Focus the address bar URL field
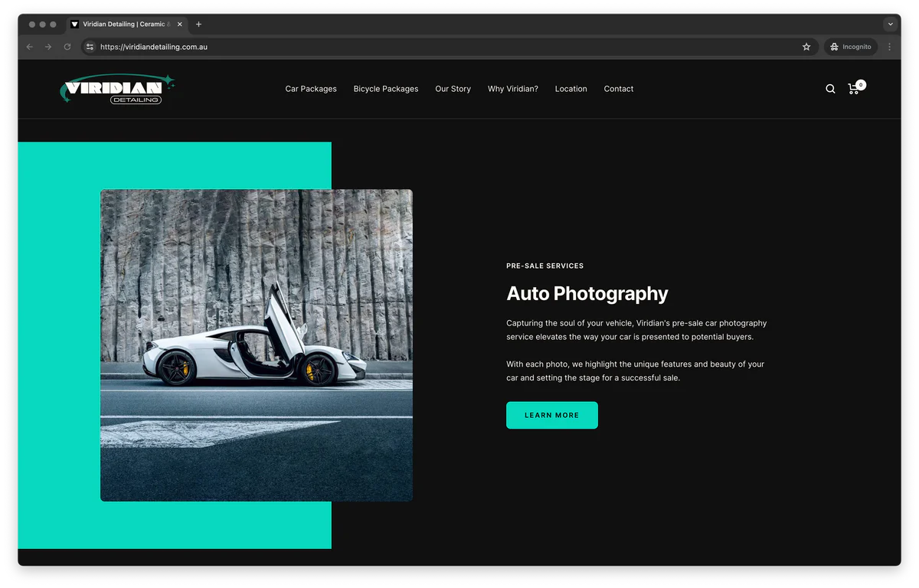This screenshot has height=588, width=919. tap(448, 47)
